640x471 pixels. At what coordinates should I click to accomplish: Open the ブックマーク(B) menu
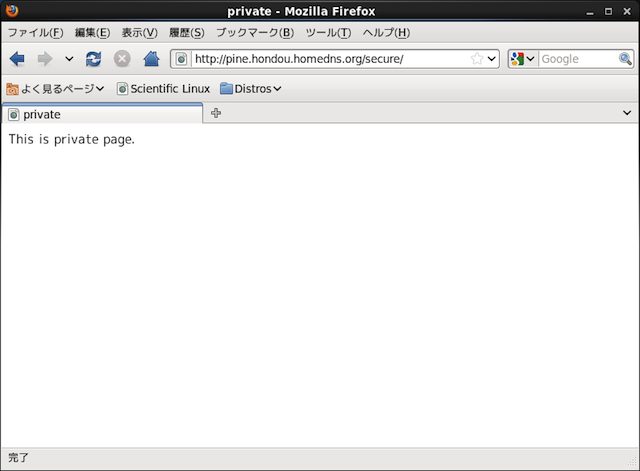[x=254, y=32]
